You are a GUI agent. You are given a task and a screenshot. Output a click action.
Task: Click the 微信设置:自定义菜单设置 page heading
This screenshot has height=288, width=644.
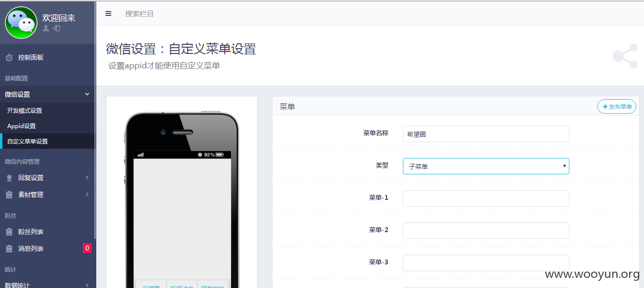181,49
